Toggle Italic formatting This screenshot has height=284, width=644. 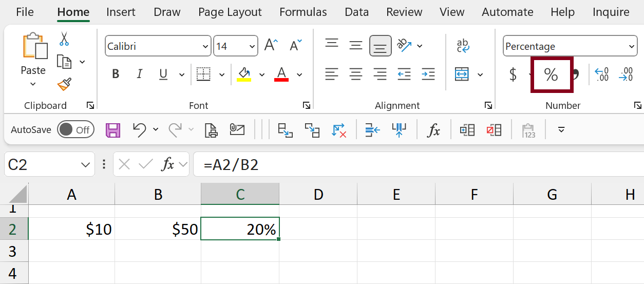(139, 74)
